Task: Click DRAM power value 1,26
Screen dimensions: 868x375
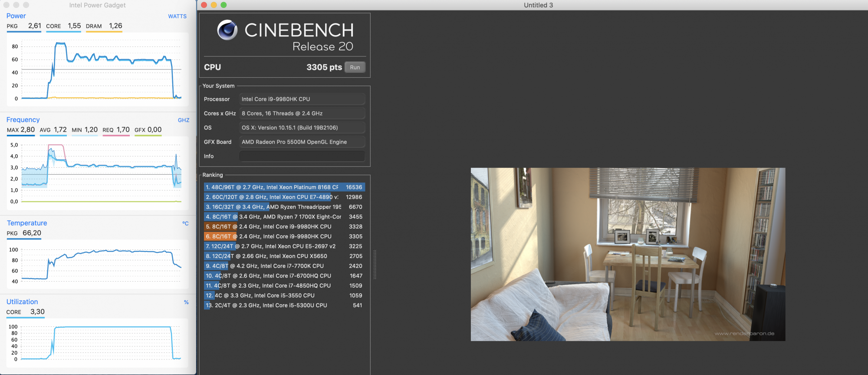Action: pos(115,26)
